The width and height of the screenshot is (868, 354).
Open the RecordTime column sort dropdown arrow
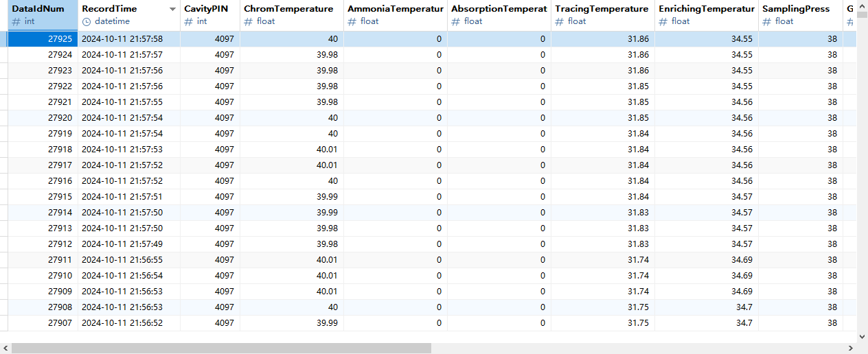172,10
